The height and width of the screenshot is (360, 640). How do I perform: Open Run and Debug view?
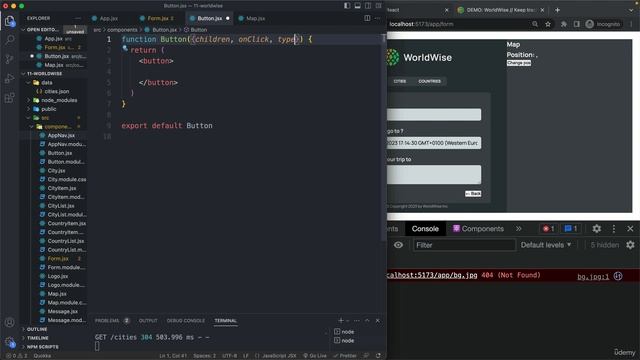(x=10, y=78)
